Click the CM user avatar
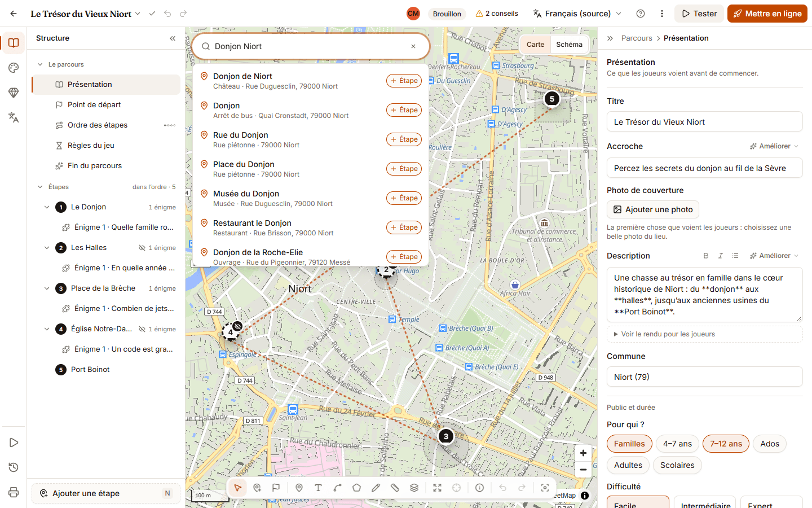Screen dimensions: 812x508 click(413, 14)
